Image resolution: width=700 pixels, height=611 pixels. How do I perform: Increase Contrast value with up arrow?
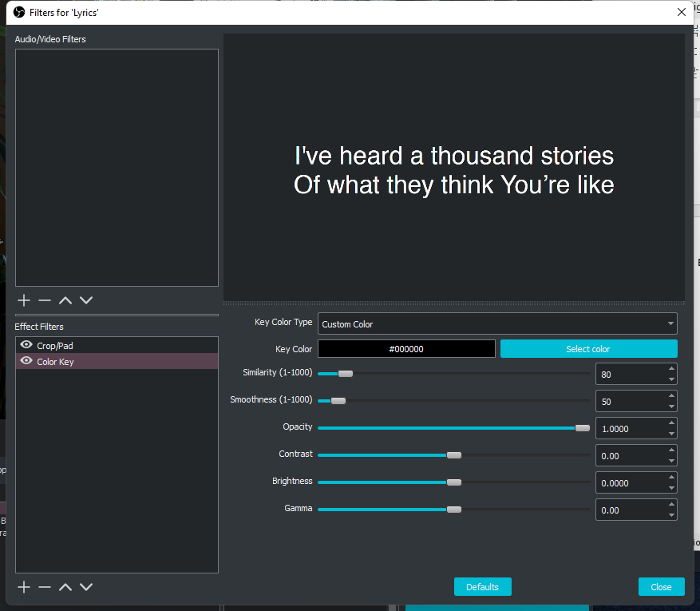pos(671,450)
